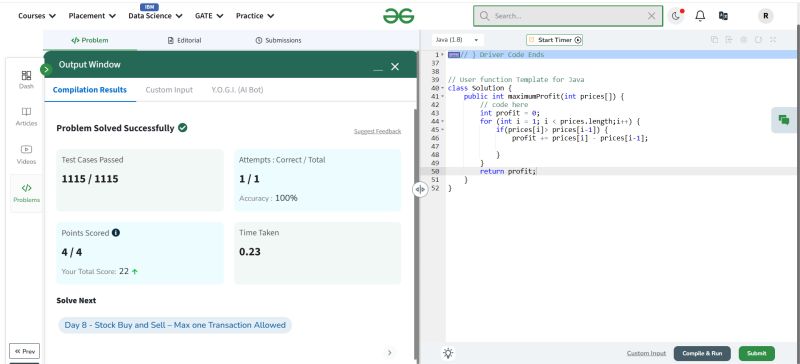Open the Dash sidebar icon
The image size is (800, 364).
(27, 80)
